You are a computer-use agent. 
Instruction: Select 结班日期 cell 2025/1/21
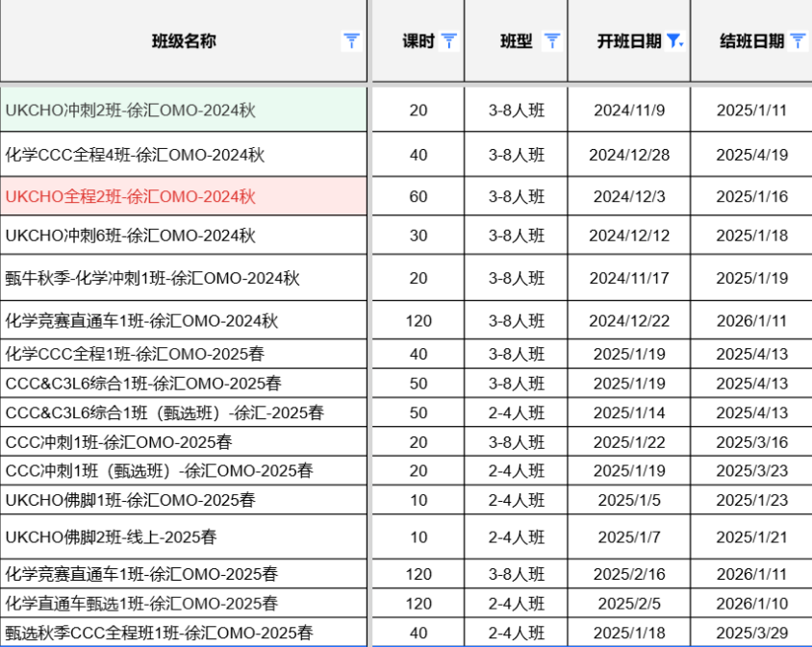(x=751, y=536)
